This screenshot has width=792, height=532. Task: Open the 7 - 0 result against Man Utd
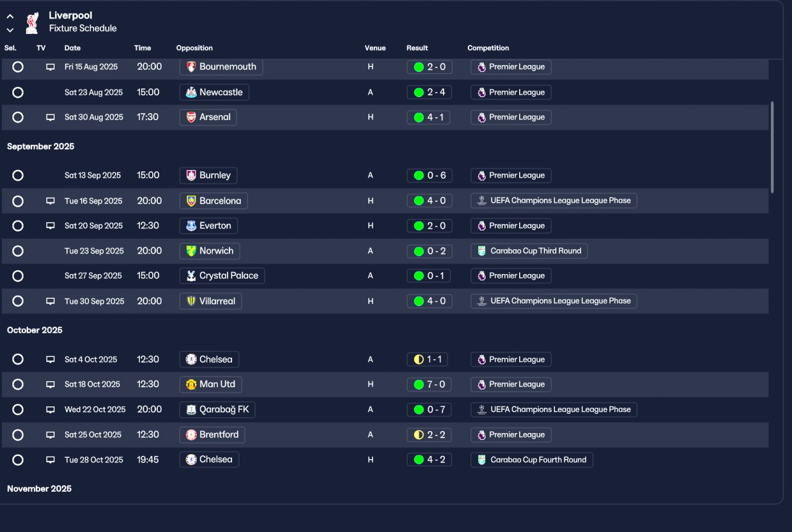[x=429, y=384]
